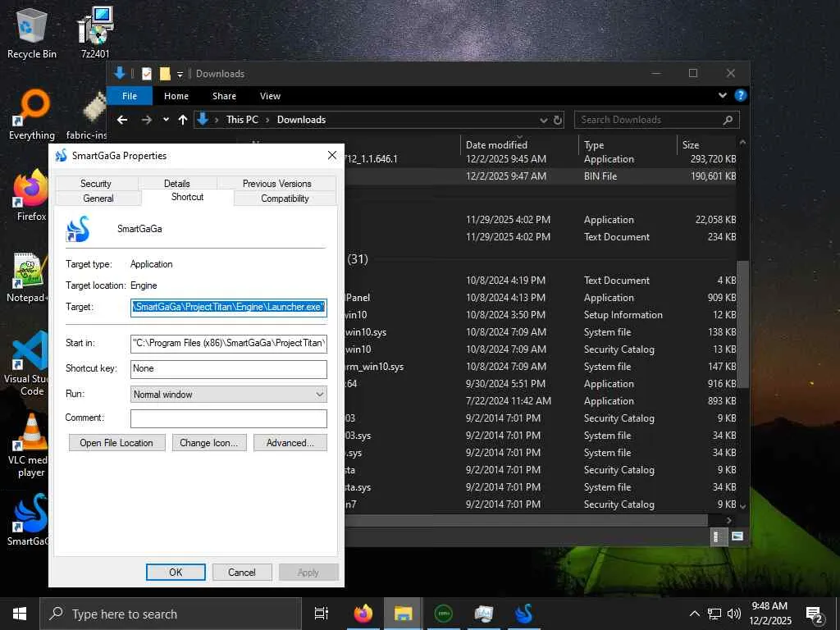Click the Properties quick access toolbar icon
This screenshot has width=840, height=630.
point(146,73)
